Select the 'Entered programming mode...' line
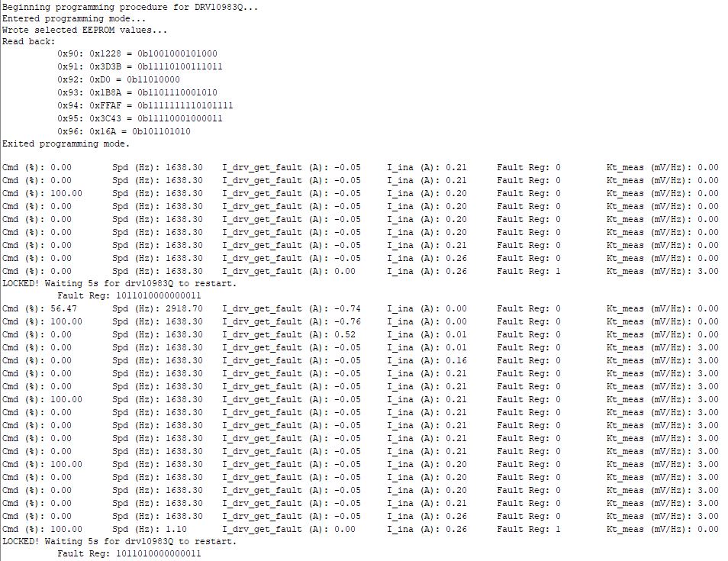Viewport: 728px width, 561px height. click(74, 18)
